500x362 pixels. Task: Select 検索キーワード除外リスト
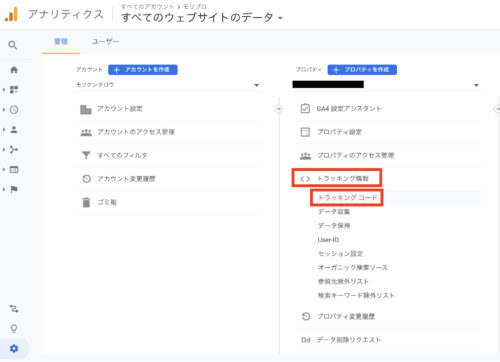coord(356,296)
